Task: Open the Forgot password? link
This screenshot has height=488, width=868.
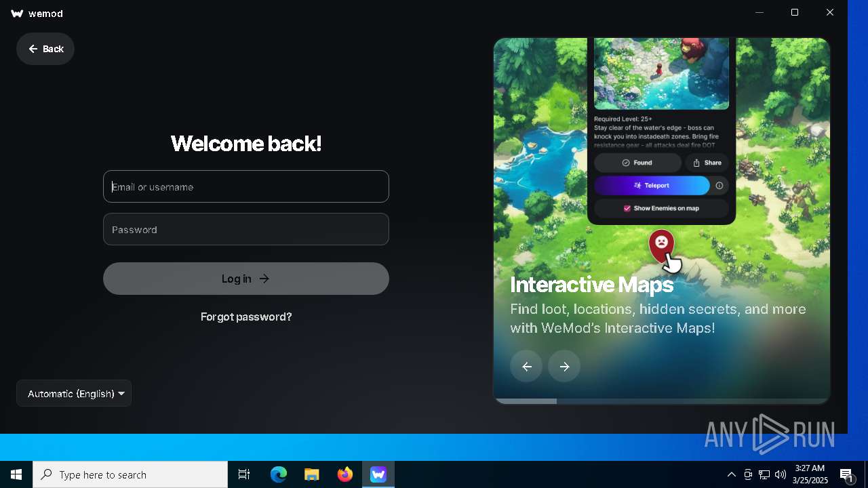Action: [x=246, y=317]
